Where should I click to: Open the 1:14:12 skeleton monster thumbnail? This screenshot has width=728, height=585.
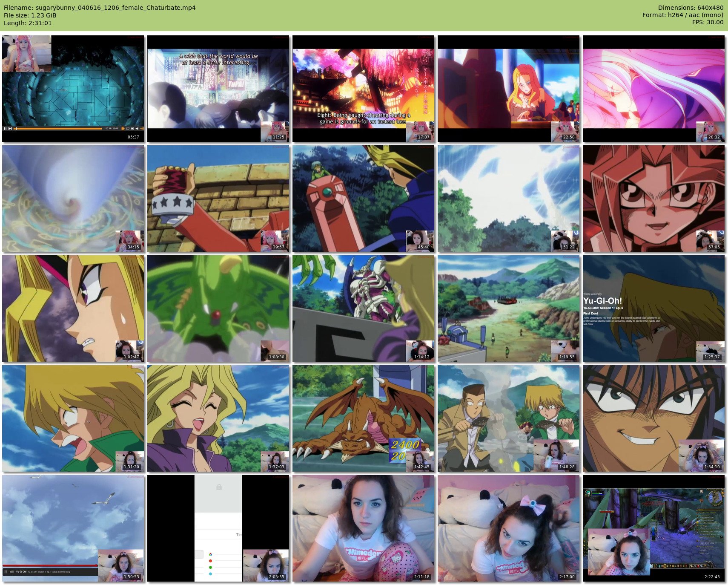coord(364,308)
